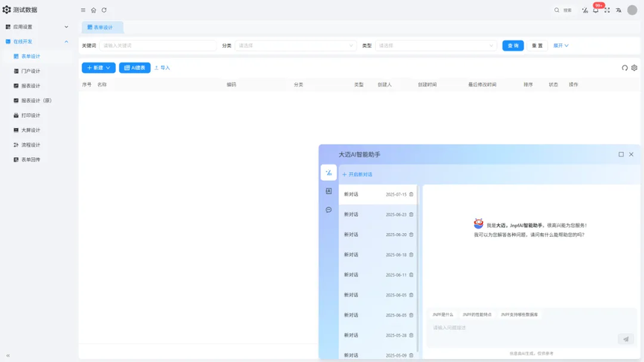Open the notification bell with 99+ badge

[x=596, y=10]
